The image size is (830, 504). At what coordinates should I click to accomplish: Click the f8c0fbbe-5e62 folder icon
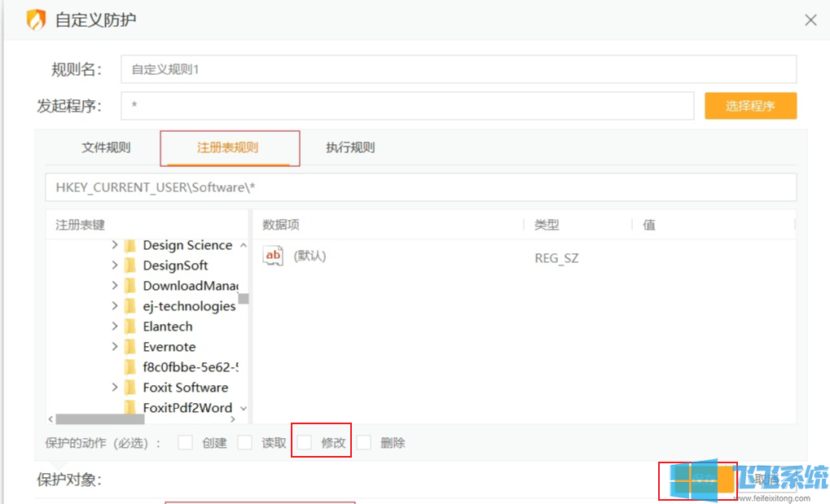(x=132, y=367)
